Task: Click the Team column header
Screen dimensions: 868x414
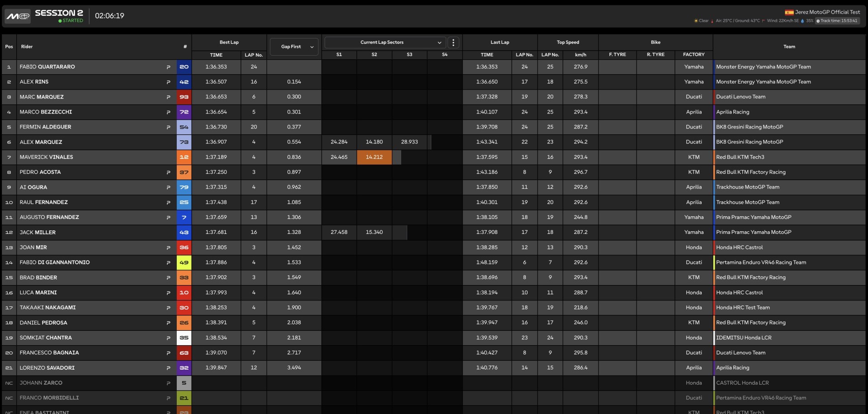Action: pos(789,47)
